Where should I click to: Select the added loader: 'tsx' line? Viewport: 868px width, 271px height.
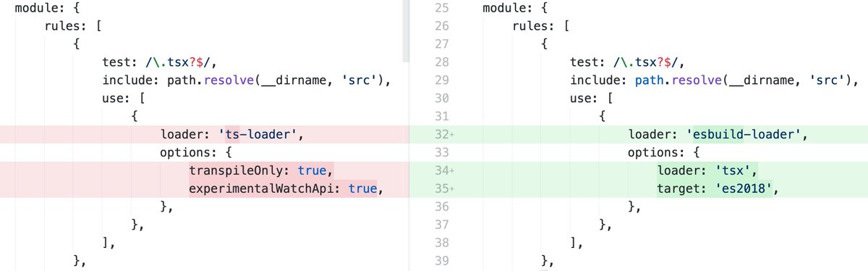coord(639,170)
